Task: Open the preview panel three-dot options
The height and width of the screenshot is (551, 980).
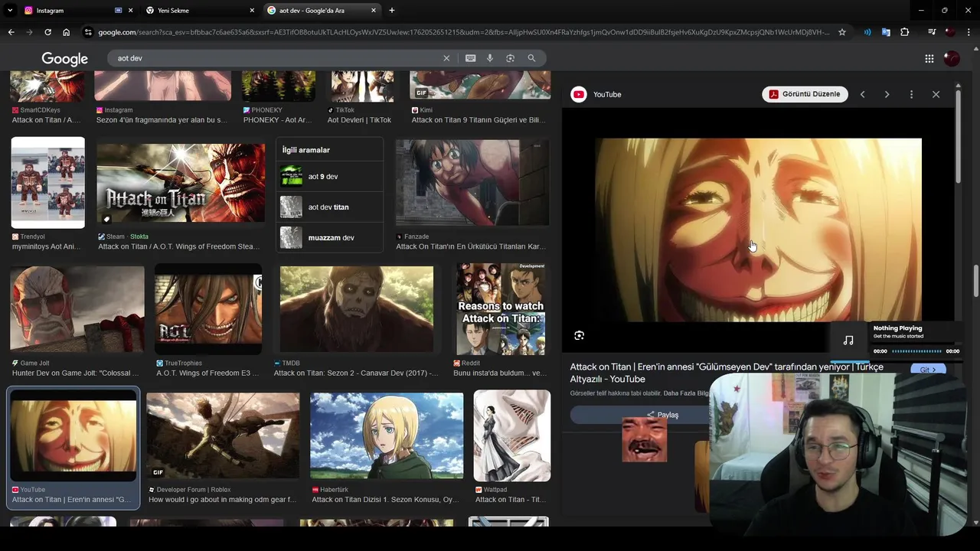Action: (x=911, y=94)
